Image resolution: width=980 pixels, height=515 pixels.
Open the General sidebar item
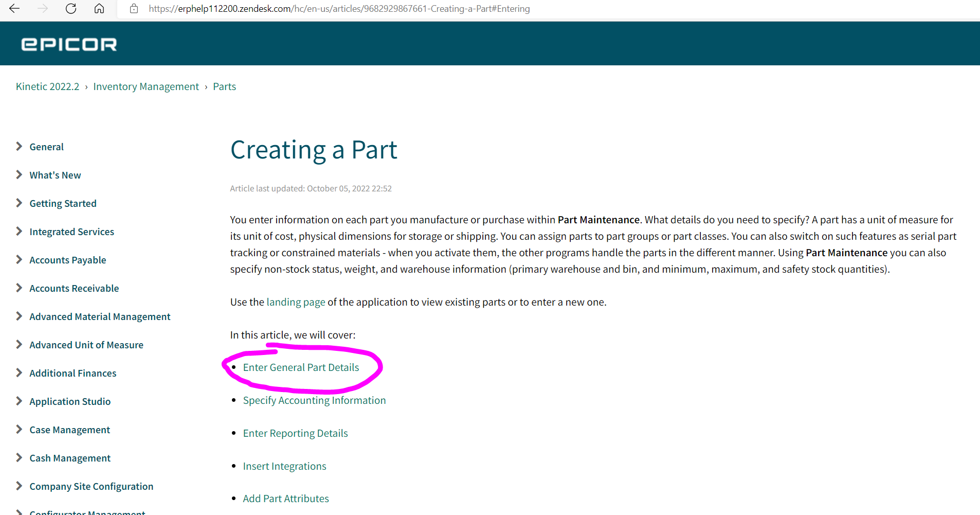(x=46, y=147)
